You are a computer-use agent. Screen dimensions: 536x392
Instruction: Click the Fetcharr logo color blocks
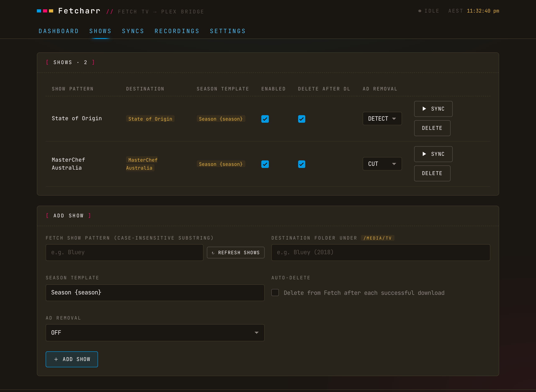click(45, 11)
